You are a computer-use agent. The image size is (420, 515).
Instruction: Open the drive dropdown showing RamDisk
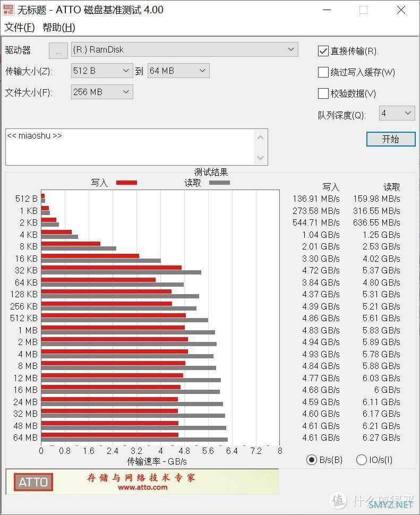pyautogui.click(x=184, y=50)
